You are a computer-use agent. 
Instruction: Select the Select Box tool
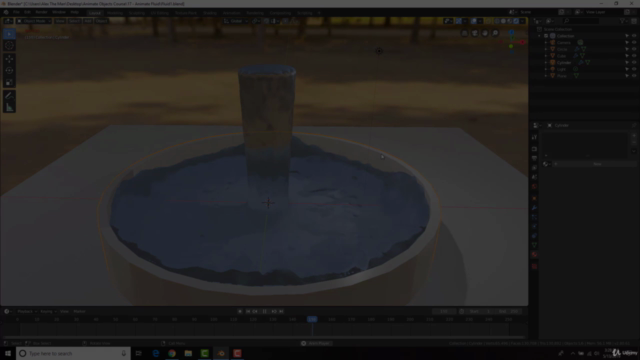pyautogui.click(x=9, y=34)
